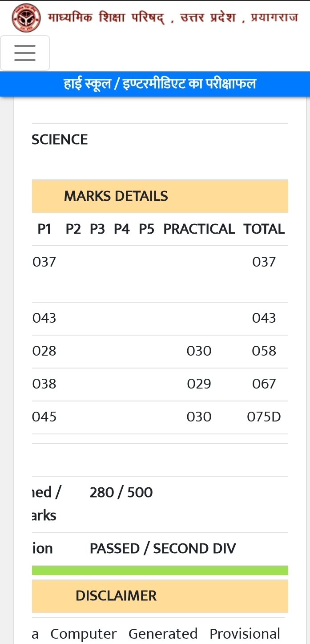Select the blue Hindi result title banner
The width and height of the screenshot is (310, 644).
(155, 84)
